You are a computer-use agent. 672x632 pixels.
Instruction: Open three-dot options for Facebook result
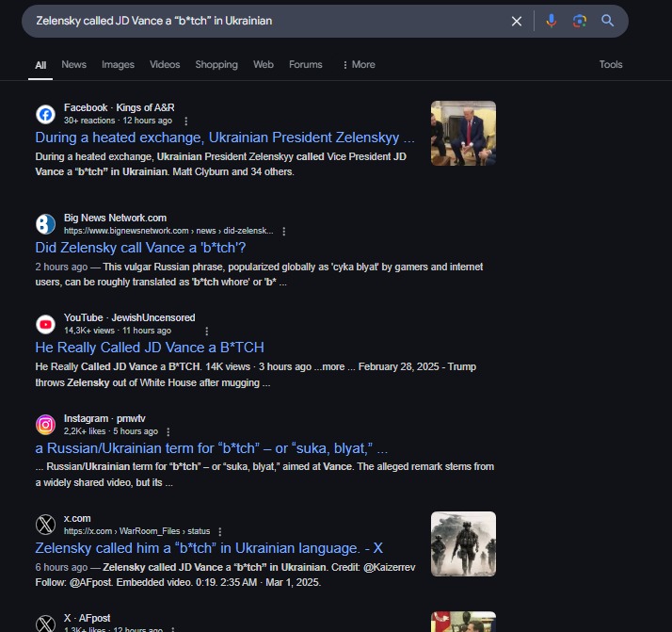[186, 122]
